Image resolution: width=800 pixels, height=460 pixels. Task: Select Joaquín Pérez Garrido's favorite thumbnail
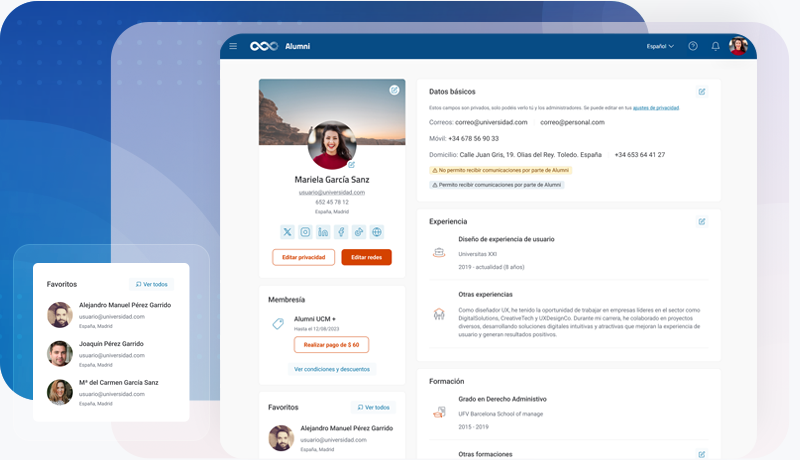tap(60, 353)
